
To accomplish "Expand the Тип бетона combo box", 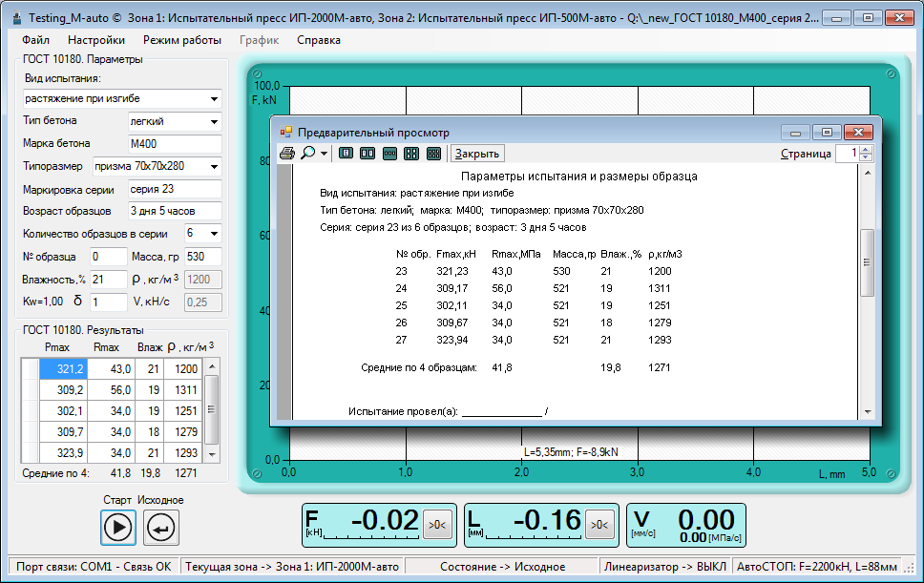I will coord(213,122).
